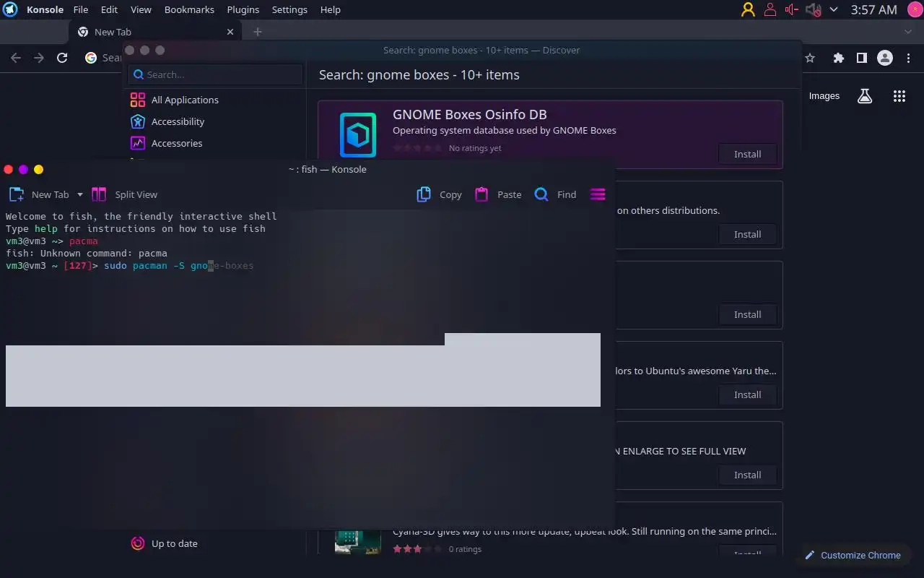Open the Up to date item in Discover
The image size is (924, 578).
(x=215, y=543)
